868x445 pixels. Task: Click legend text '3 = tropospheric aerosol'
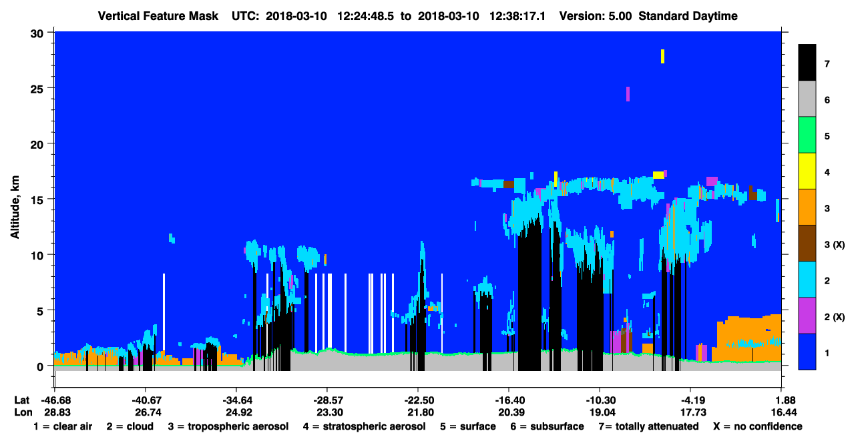pos(228,426)
